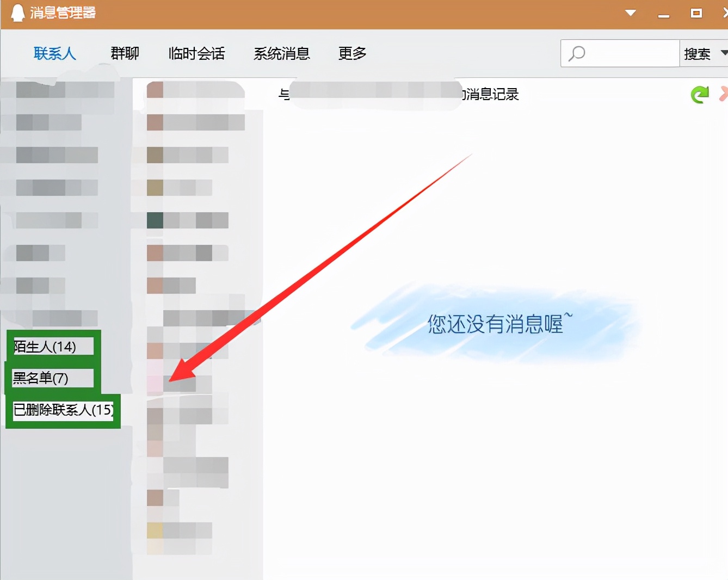Switch to the 临时会话 tab
Viewport: 728px width, 580px height.
[196, 53]
